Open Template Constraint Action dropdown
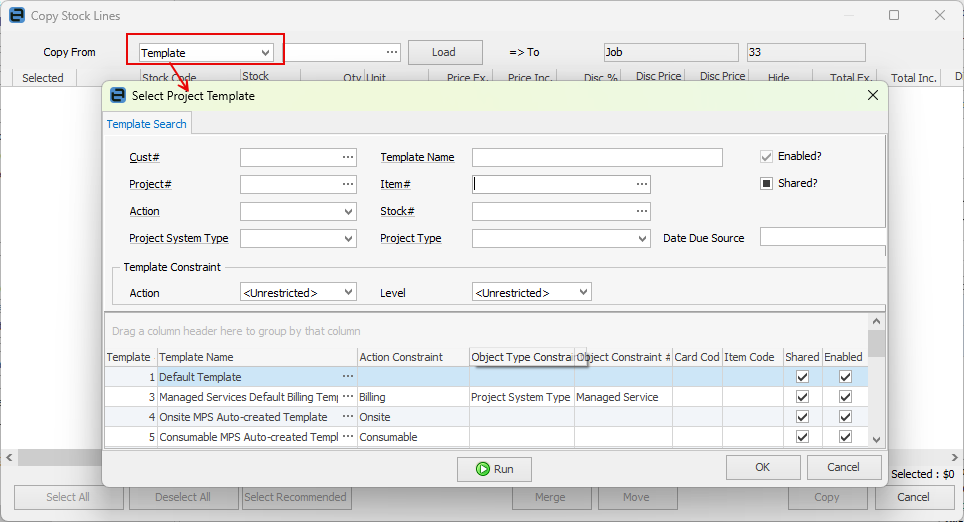This screenshot has width=964, height=522. [348, 292]
